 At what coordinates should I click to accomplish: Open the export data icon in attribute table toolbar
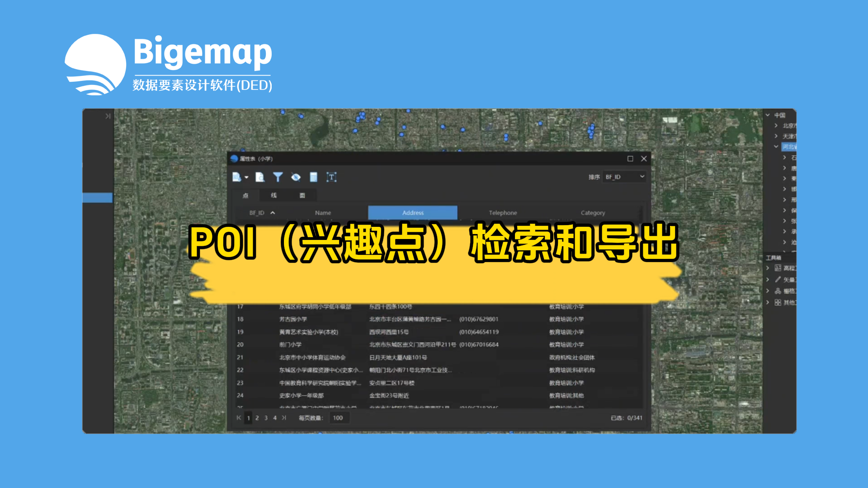pos(236,177)
